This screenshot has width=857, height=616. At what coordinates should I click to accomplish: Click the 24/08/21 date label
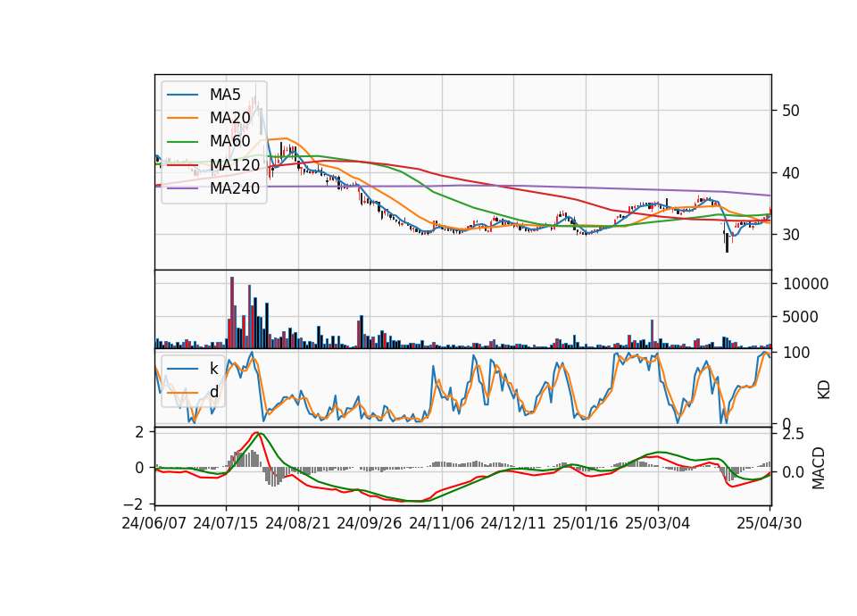click(298, 523)
